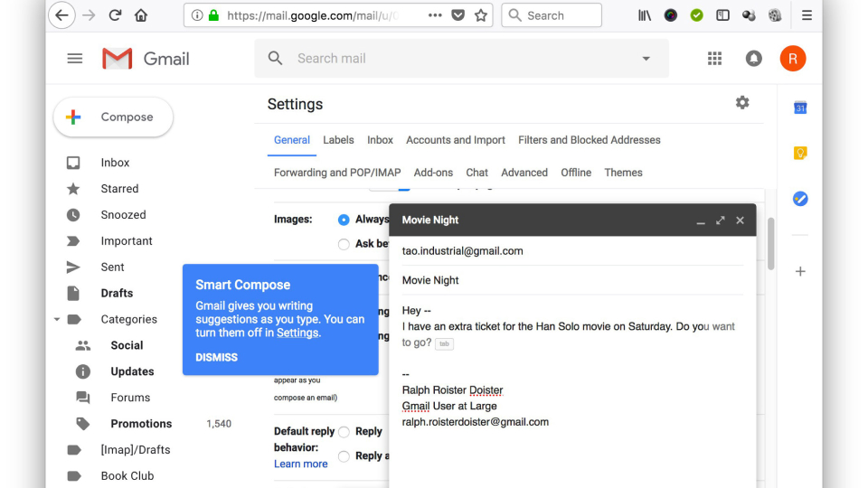Collapse the Categories section arrow
Image resolution: width=868 pixels, height=488 pixels.
[57, 319]
